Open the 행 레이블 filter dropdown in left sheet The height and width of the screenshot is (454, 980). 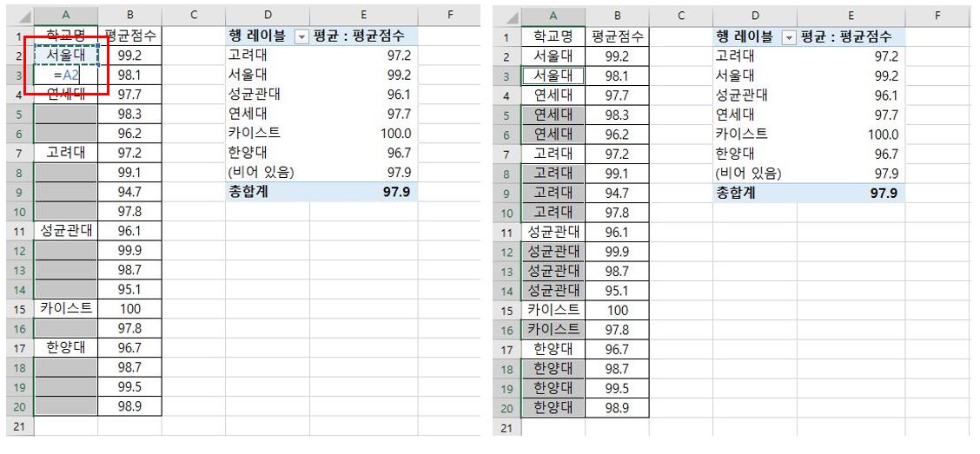pos(301,37)
